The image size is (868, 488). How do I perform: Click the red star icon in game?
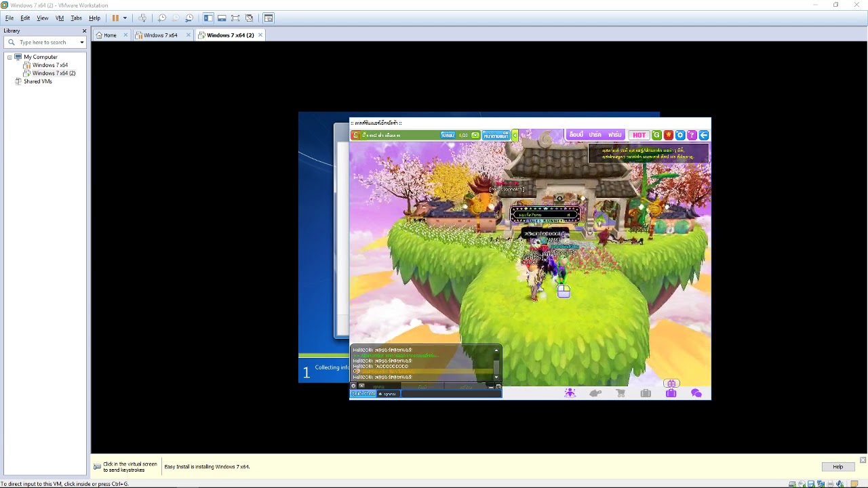tap(669, 135)
